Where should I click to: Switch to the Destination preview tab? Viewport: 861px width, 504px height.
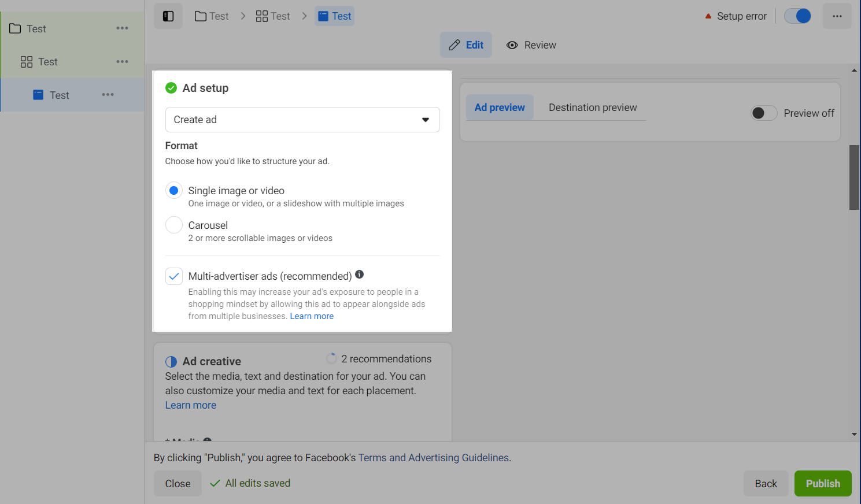coord(593,108)
